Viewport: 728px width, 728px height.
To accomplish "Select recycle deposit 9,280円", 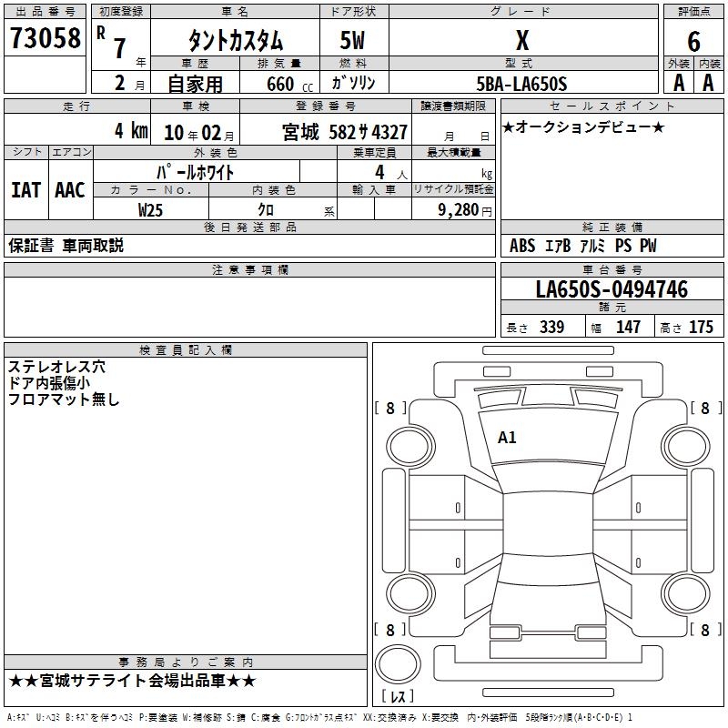I will 465,210.
